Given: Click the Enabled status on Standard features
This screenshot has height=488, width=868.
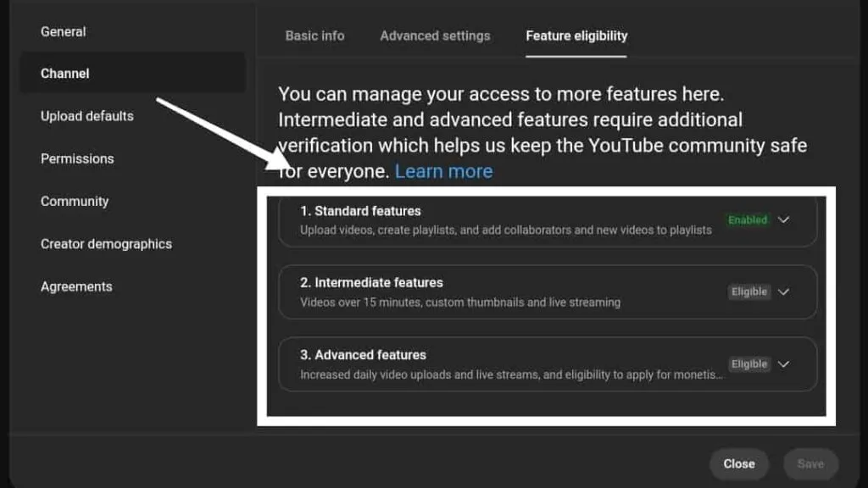Looking at the screenshot, I should (748, 219).
